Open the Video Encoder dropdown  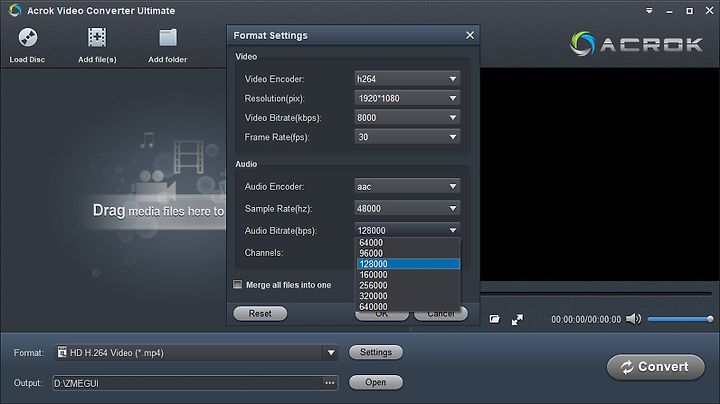click(407, 79)
